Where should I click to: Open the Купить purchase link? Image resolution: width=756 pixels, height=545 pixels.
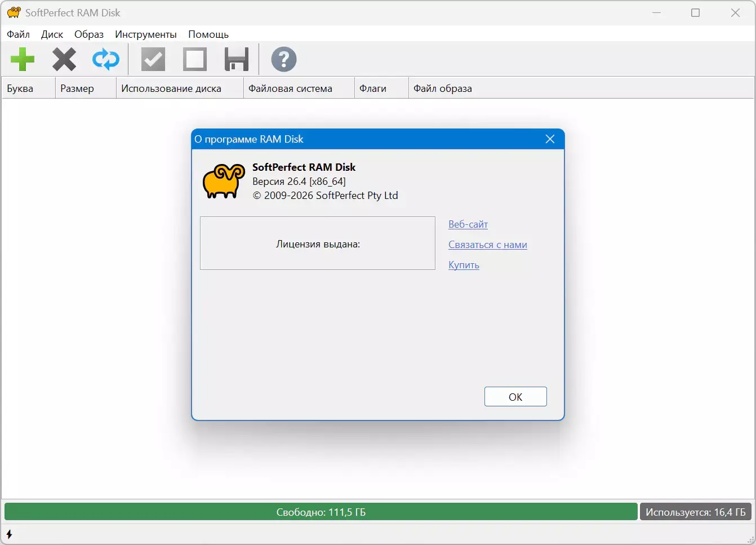464,265
